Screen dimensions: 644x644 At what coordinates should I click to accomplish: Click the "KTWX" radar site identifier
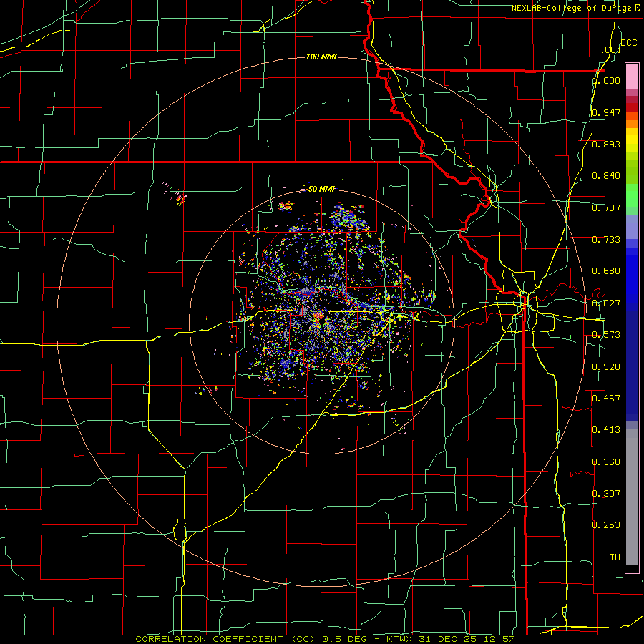click(399, 639)
